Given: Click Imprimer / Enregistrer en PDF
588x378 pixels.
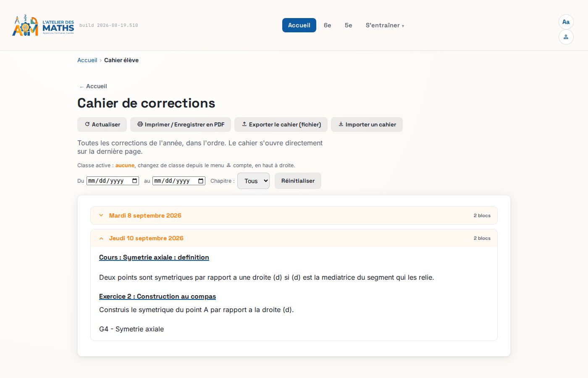Looking at the screenshot, I should tap(181, 124).
